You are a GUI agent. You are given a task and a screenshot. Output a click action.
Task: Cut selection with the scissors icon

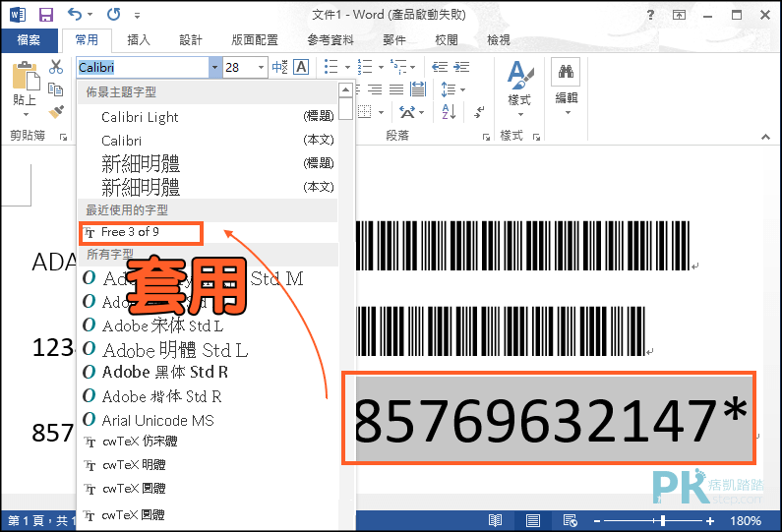[x=56, y=67]
